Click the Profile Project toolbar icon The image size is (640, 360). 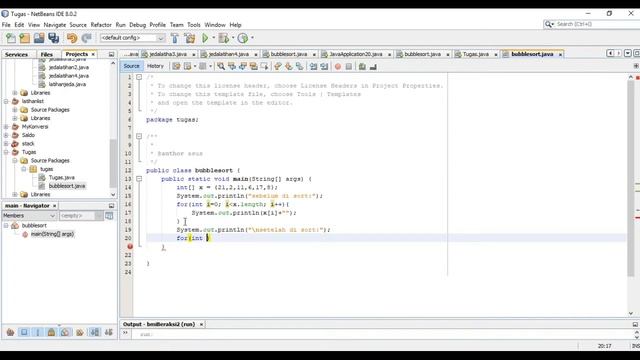tap(243, 38)
